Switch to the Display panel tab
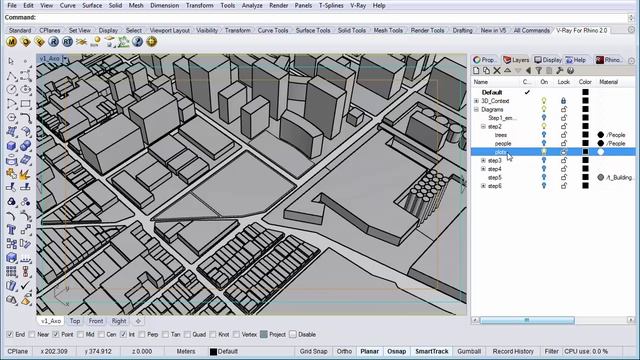This screenshot has height=360, width=640. click(x=548, y=60)
